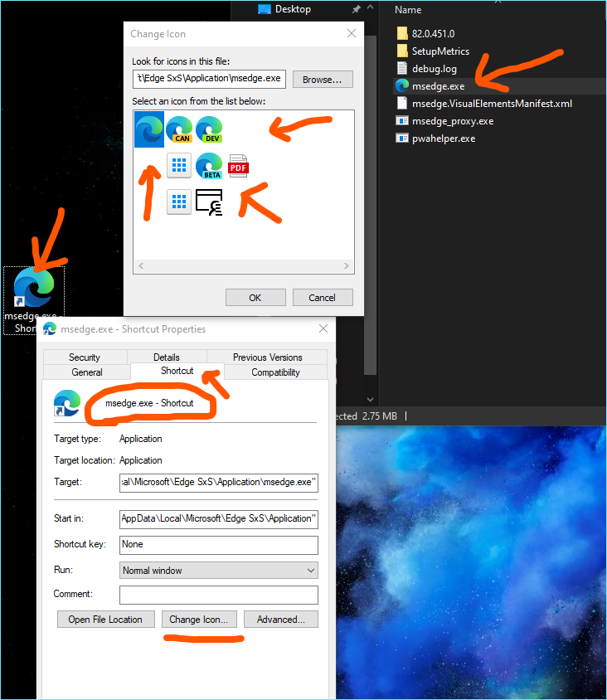Select the window-with-person icon

(x=209, y=202)
